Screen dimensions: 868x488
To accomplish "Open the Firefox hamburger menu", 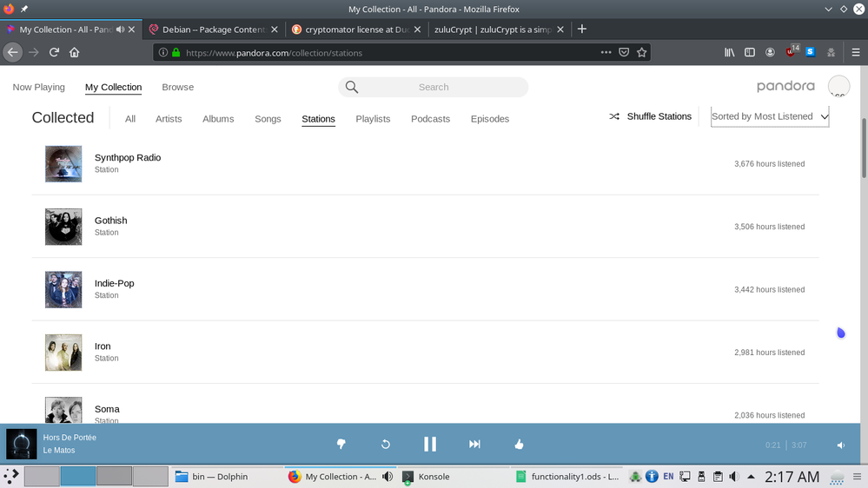I will pyautogui.click(x=856, y=52).
